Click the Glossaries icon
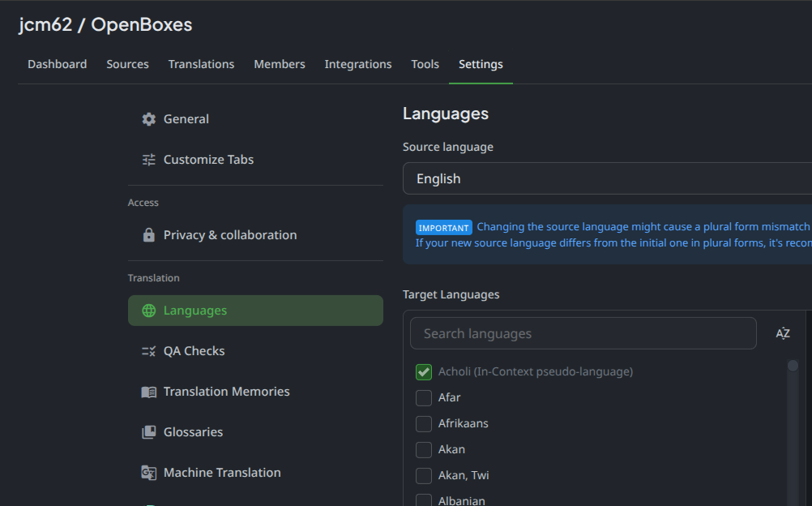 [148, 432]
